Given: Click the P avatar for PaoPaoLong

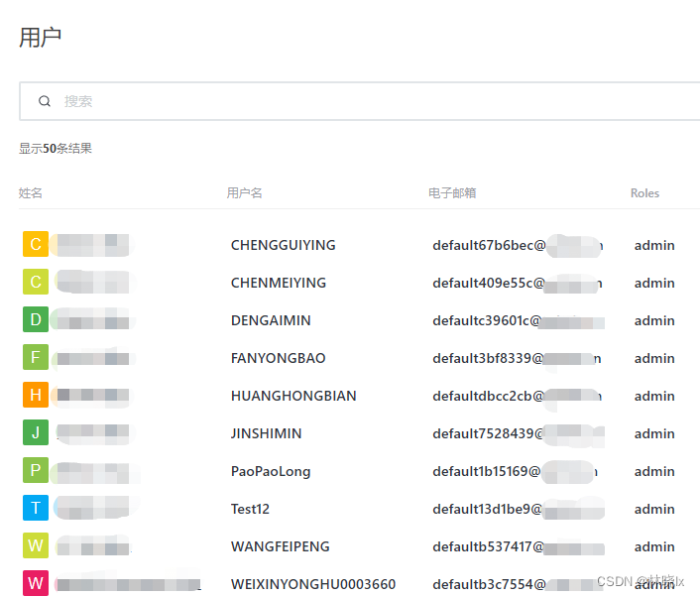Looking at the screenshot, I should pos(36,471).
